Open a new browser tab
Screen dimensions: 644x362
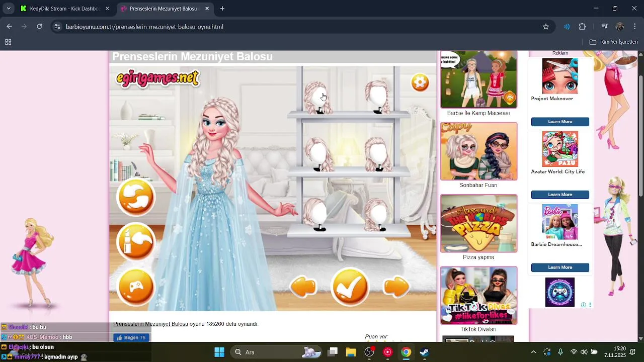click(x=222, y=9)
